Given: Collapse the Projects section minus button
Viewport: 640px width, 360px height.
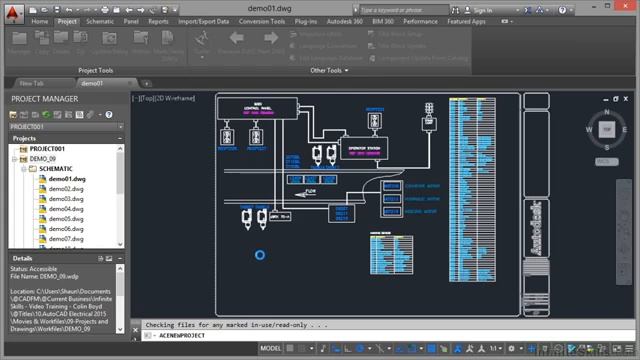Looking at the screenshot, I should [x=120, y=138].
